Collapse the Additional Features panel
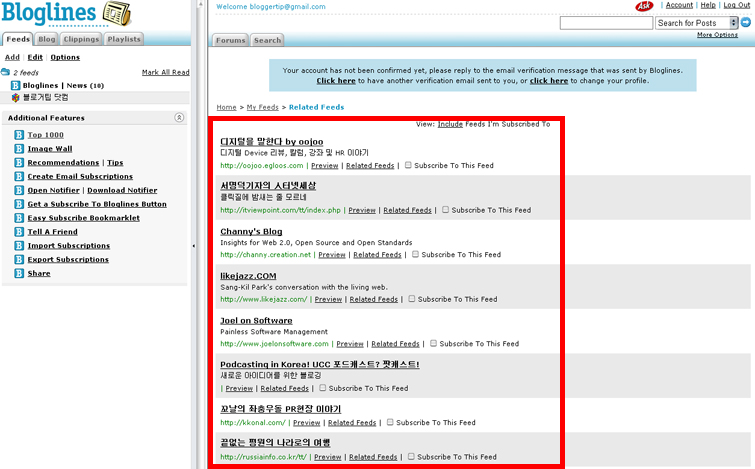The height and width of the screenshot is (469, 755). click(x=179, y=117)
